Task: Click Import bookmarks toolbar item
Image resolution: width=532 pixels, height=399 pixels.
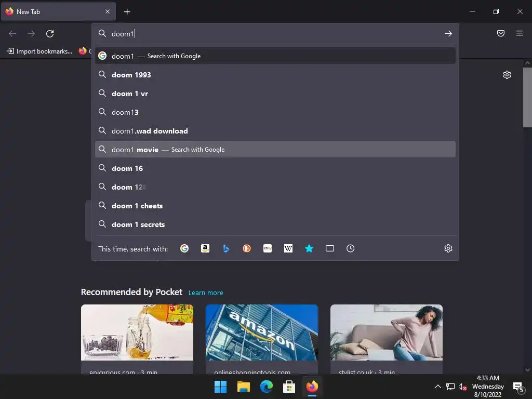Action: click(39, 51)
